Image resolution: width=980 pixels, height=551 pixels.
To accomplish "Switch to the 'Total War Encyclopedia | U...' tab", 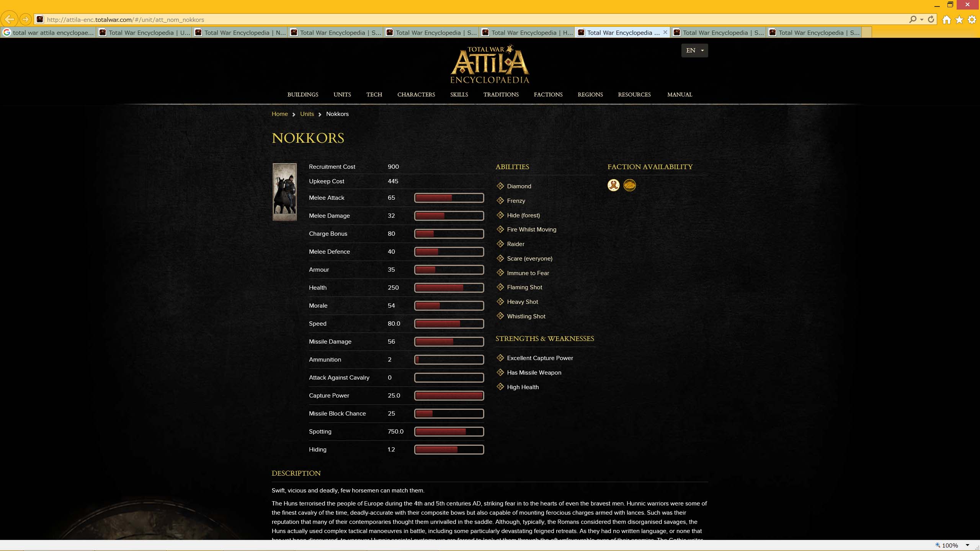I will point(144,33).
